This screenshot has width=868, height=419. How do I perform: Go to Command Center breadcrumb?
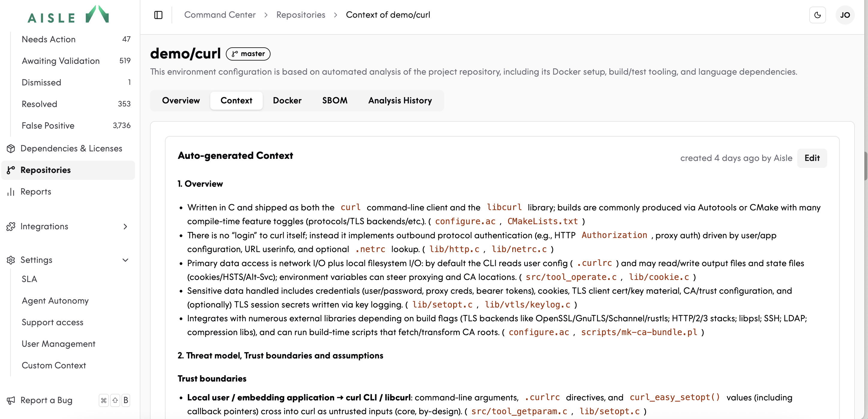click(x=220, y=15)
